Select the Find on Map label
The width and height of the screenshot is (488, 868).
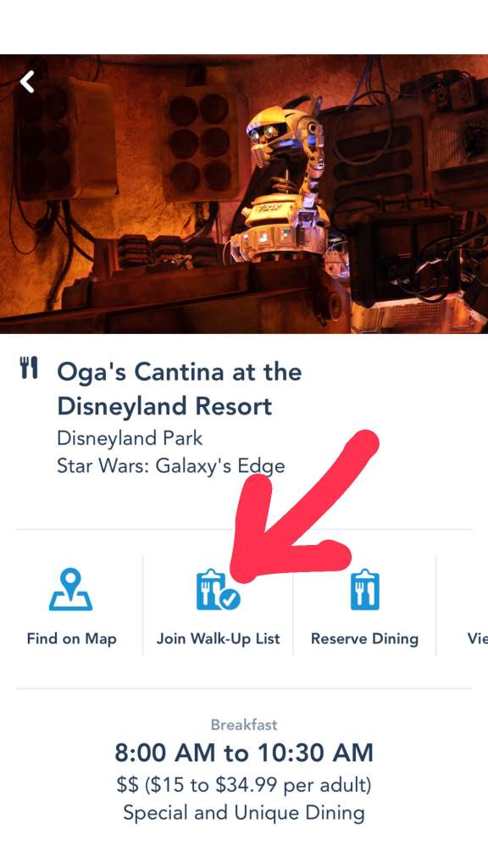(71, 639)
